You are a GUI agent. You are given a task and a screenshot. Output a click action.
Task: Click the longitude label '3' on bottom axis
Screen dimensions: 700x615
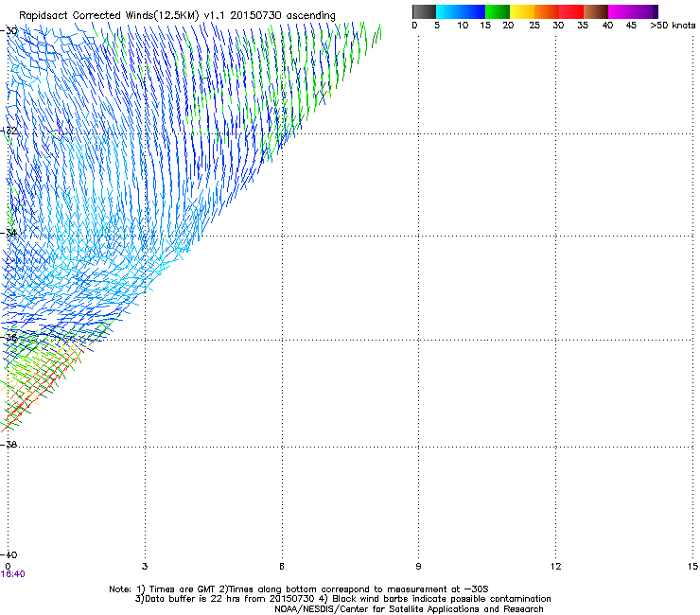tap(145, 567)
